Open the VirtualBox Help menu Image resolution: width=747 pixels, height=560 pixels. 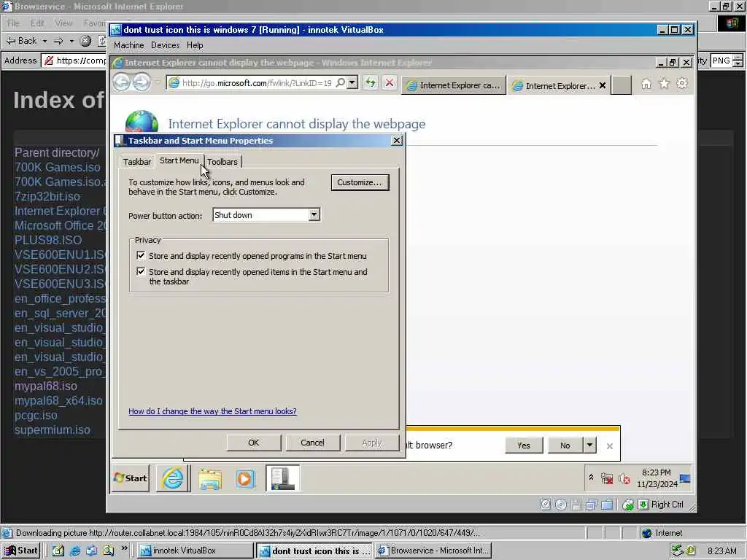click(195, 45)
